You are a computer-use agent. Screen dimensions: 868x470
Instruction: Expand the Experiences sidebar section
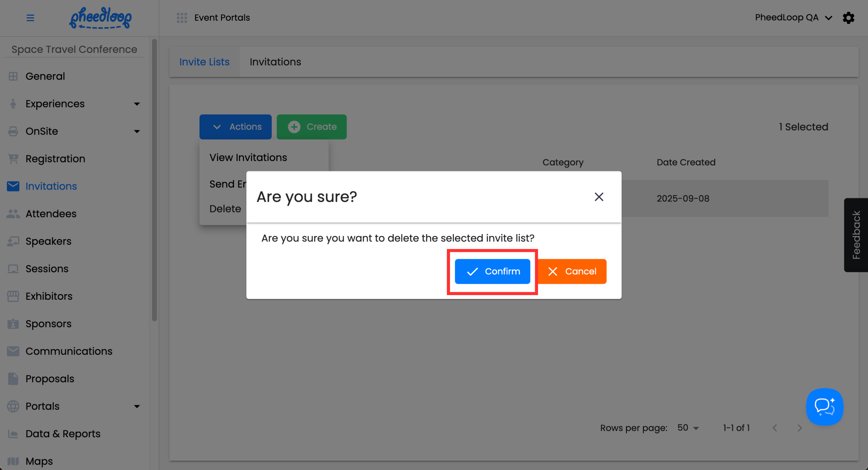pos(137,104)
